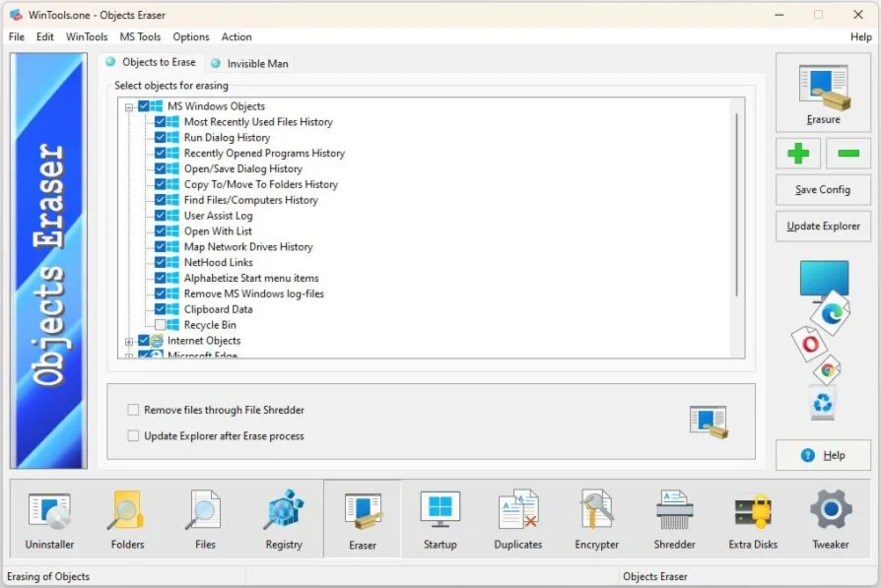Open the Duplicates finder tool
This screenshot has width=881, height=588.
(x=517, y=520)
